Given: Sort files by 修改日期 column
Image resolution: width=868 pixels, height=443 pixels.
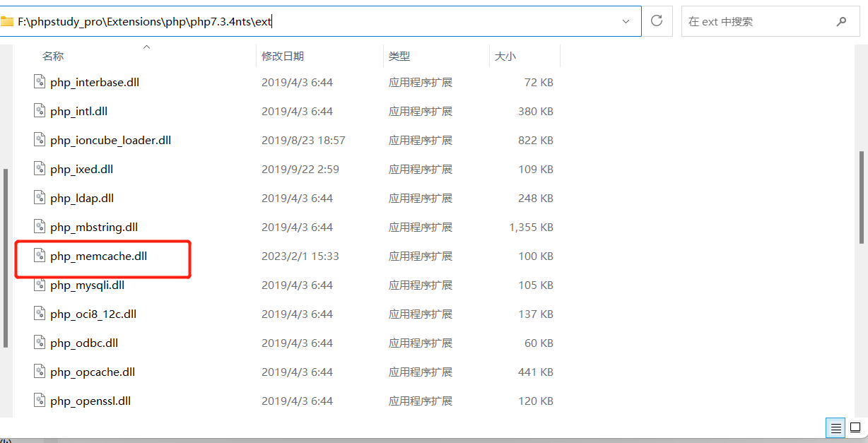Looking at the screenshot, I should (x=283, y=57).
